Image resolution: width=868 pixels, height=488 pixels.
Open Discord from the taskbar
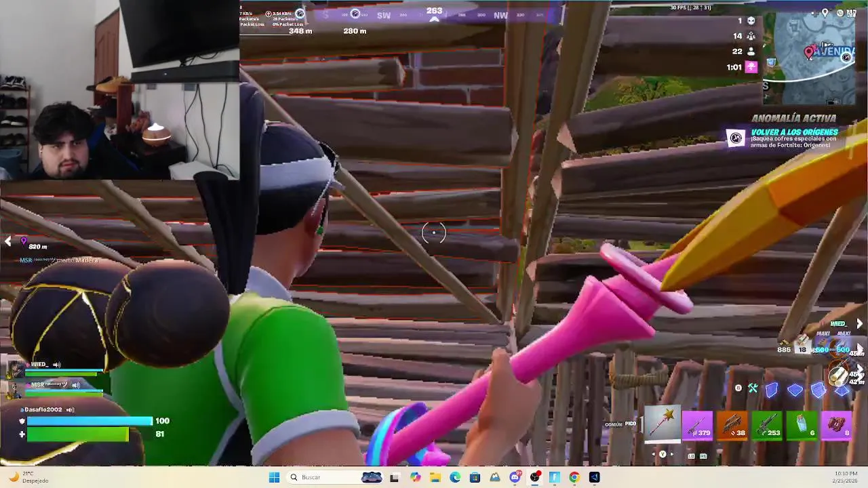pos(515,477)
